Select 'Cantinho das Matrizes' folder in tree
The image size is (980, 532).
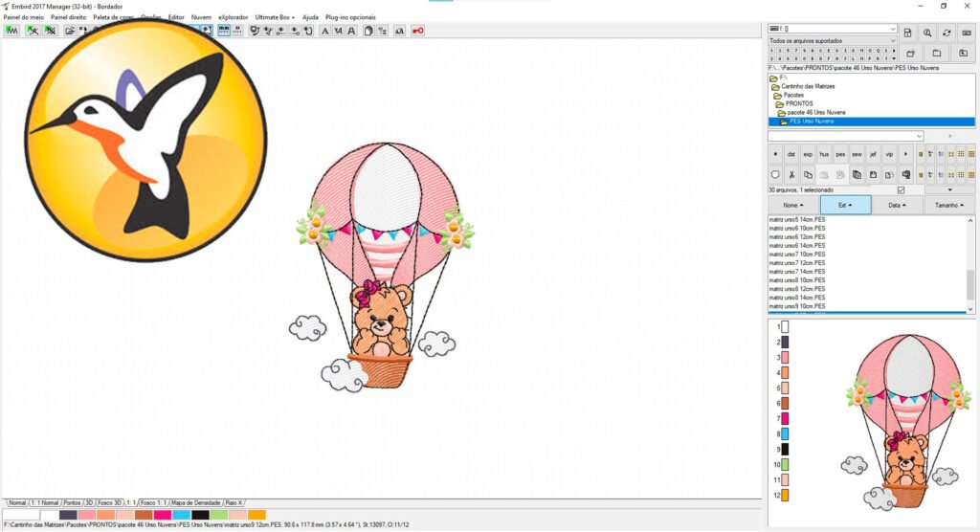point(808,86)
